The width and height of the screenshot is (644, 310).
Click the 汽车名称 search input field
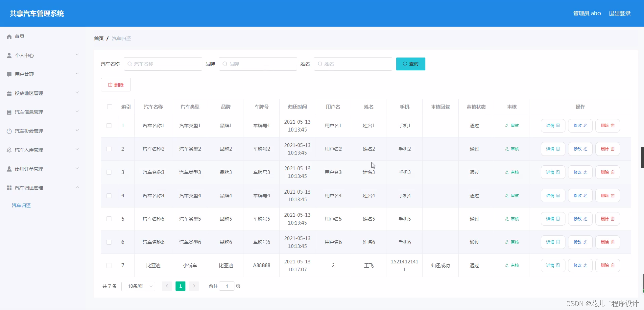(x=163, y=64)
